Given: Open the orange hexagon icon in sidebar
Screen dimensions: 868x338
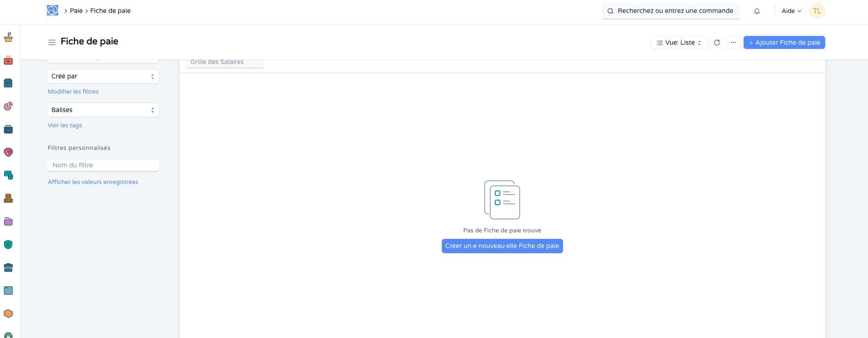Looking at the screenshot, I should coord(8,314).
